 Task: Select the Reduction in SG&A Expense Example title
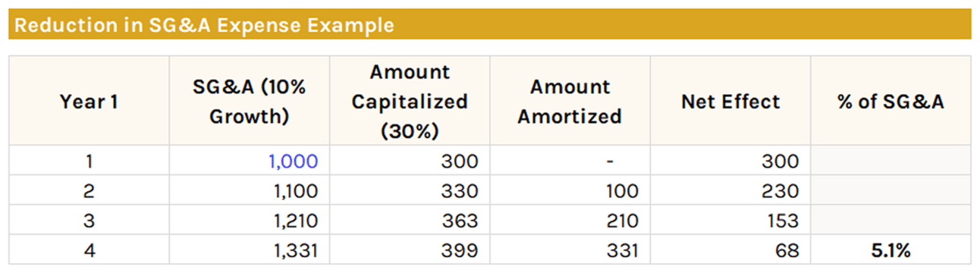coord(204,25)
